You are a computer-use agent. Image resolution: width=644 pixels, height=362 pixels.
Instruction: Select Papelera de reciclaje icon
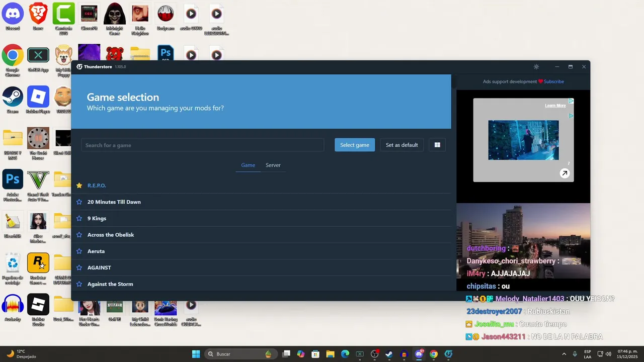[x=13, y=268]
